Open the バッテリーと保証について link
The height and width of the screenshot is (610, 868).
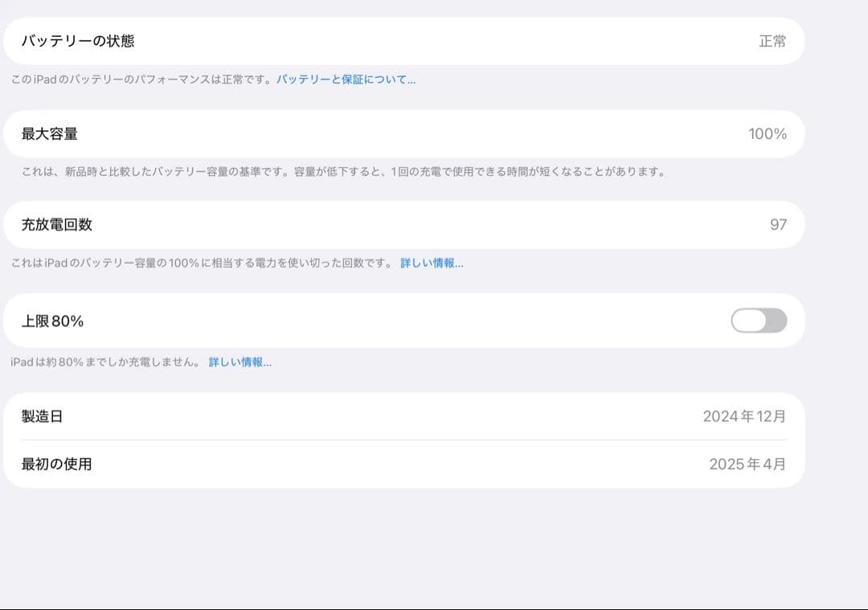[344, 79]
